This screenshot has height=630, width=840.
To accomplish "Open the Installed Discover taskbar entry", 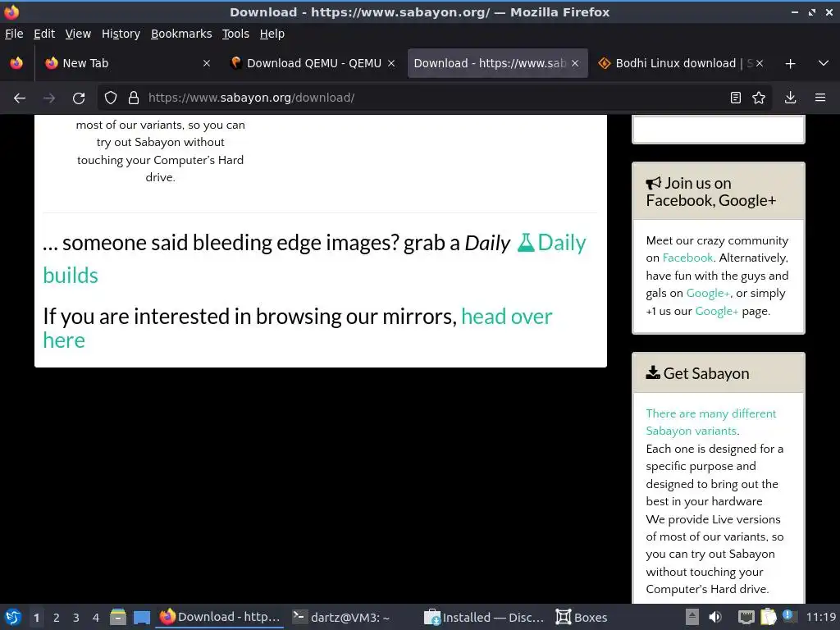I will pos(484,617).
